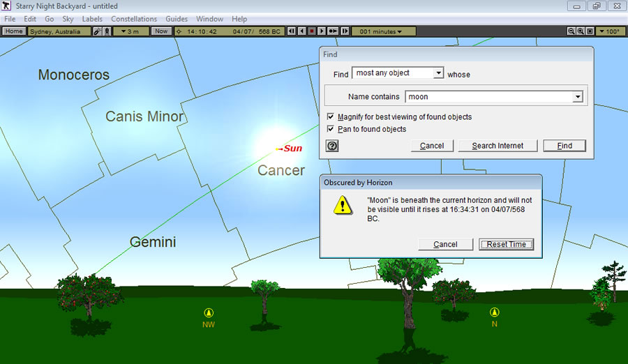Click the 14:10:42 time value
This screenshot has height=364, width=628.
click(x=202, y=31)
